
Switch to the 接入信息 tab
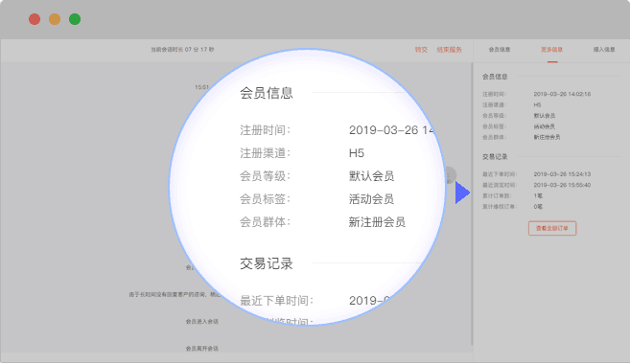[x=604, y=50]
